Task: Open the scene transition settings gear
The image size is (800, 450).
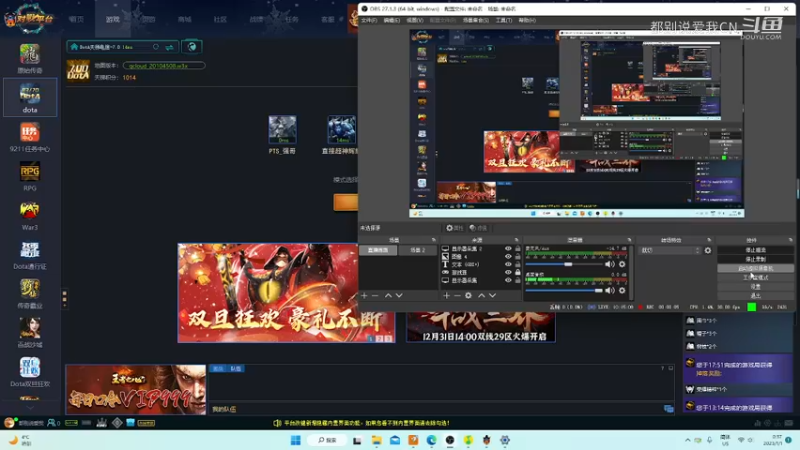Action: coord(708,251)
